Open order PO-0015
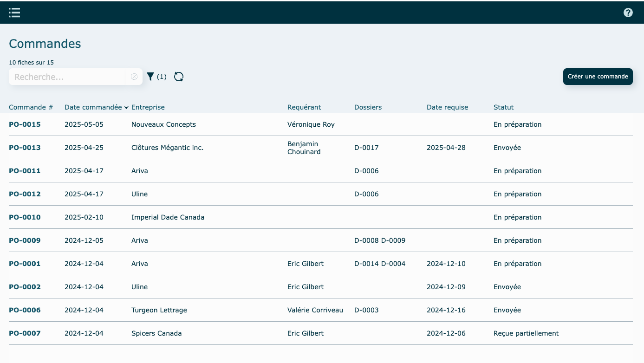 coord(25,124)
